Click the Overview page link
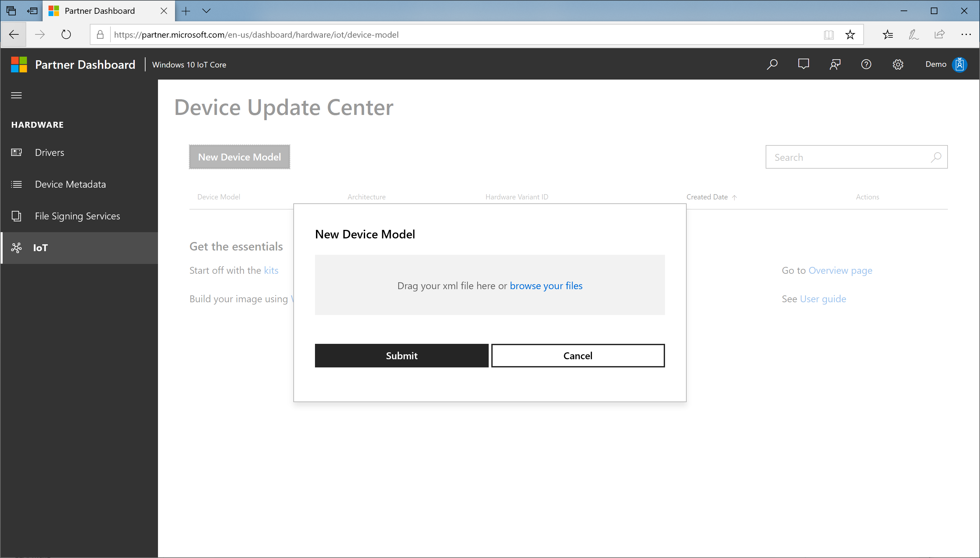980x558 pixels. tap(841, 270)
